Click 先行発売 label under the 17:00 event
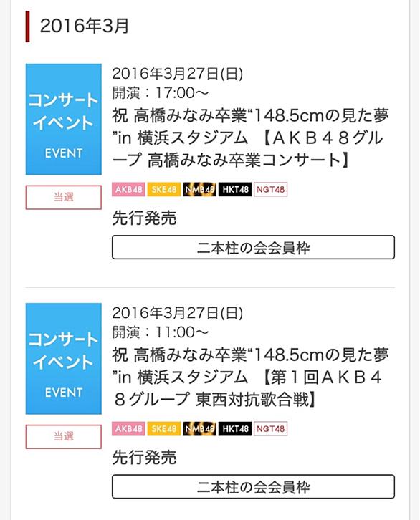The width and height of the screenshot is (420, 520). click(x=144, y=218)
